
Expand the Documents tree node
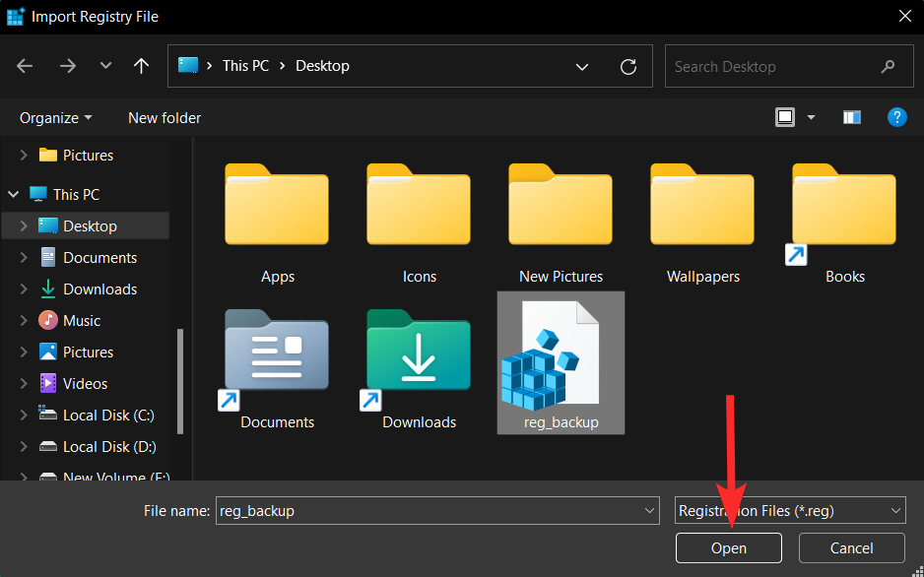click(24, 257)
